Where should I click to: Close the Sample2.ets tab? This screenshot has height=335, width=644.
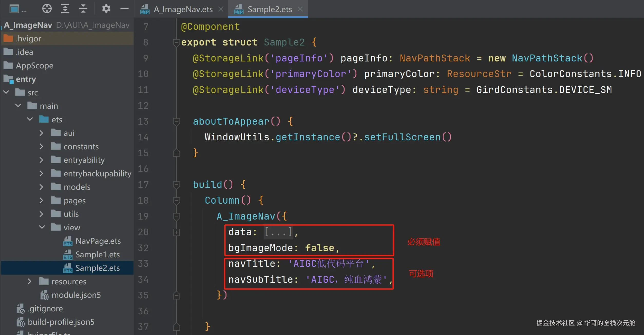coord(300,9)
